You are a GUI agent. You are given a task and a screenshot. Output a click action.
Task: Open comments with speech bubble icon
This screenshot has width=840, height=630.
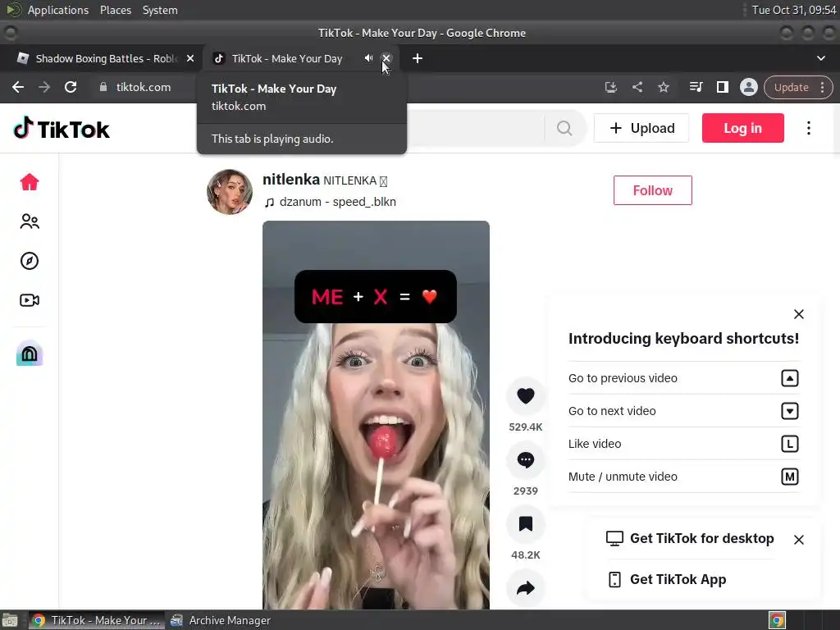tap(526, 459)
